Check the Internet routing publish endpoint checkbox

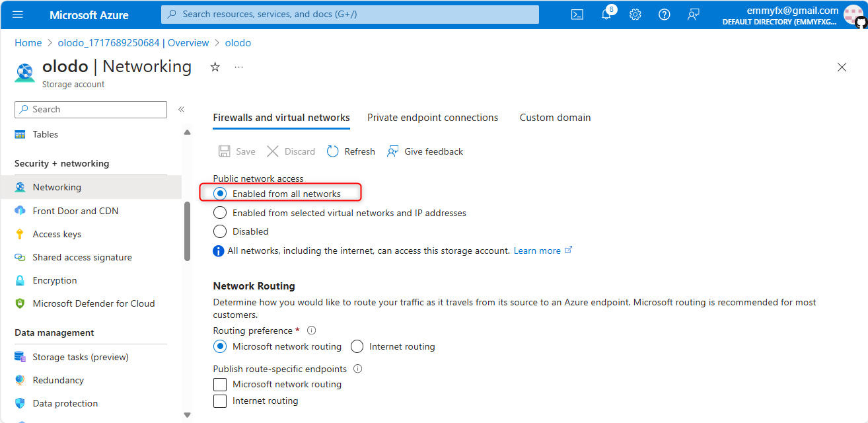coord(220,401)
